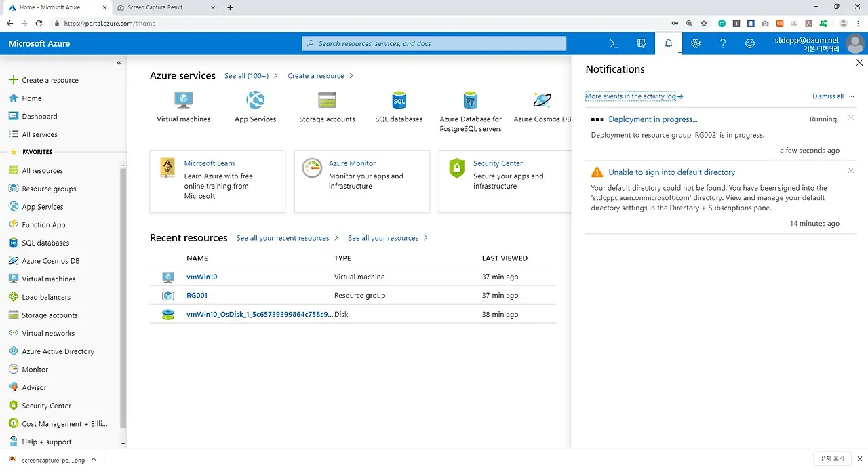Sort recent resources by NAME column
The image size is (868, 470).
coord(197,258)
